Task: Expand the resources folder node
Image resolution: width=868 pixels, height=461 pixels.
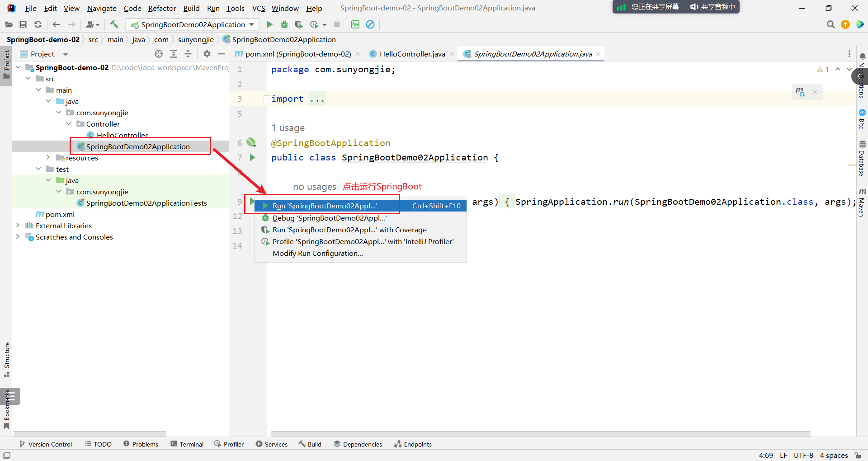Action: 48,158
